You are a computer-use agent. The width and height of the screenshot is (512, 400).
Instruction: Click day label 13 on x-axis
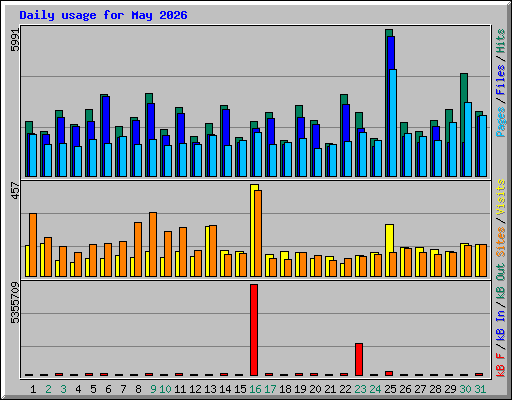(x=210, y=389)
